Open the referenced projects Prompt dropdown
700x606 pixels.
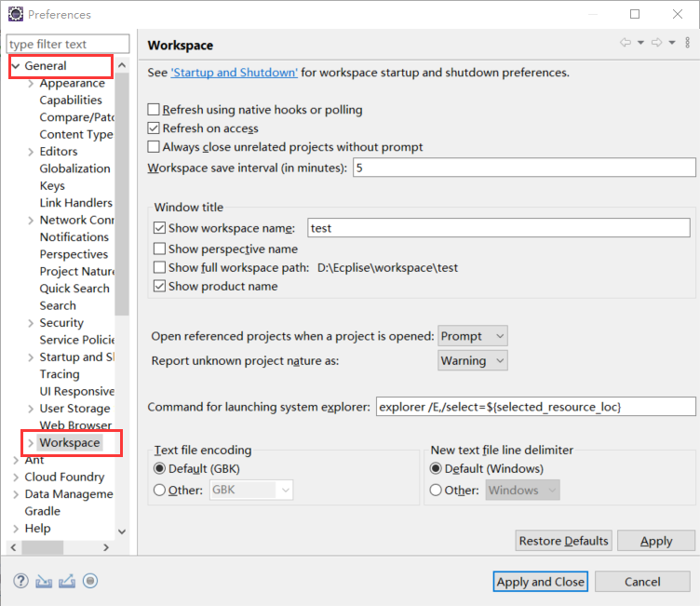(x=472, y=336)
